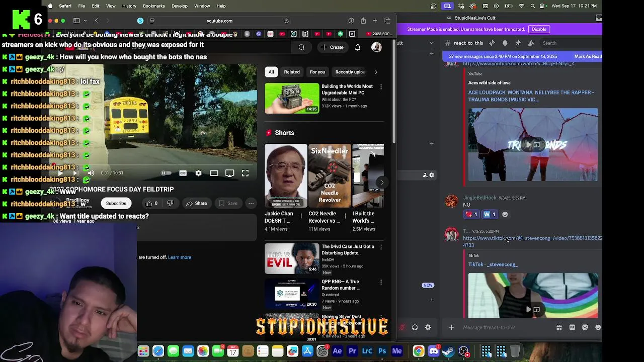Select the For you filter chip
Screen dimensions: 644x362
(317, 72)
